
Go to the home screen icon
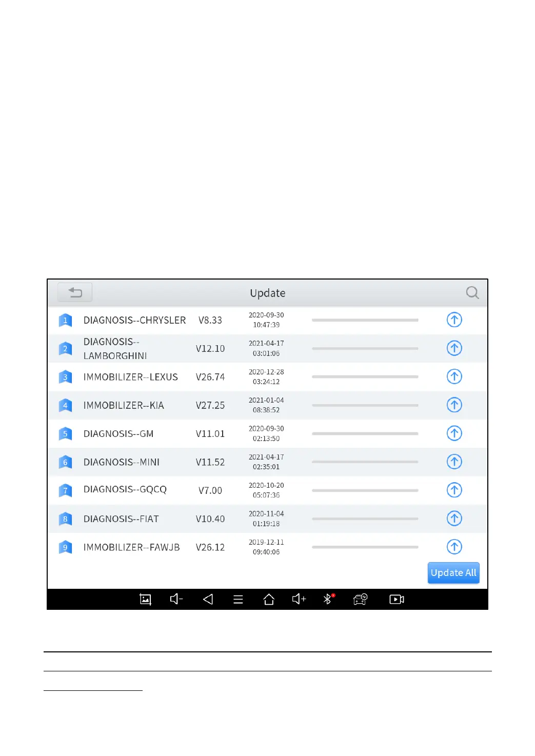pos(269,599)
